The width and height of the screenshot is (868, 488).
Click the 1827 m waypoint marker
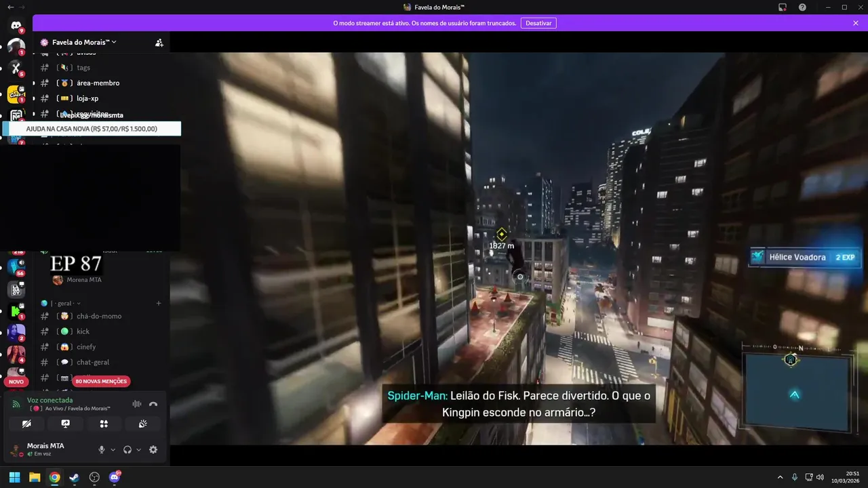[502, 238]
